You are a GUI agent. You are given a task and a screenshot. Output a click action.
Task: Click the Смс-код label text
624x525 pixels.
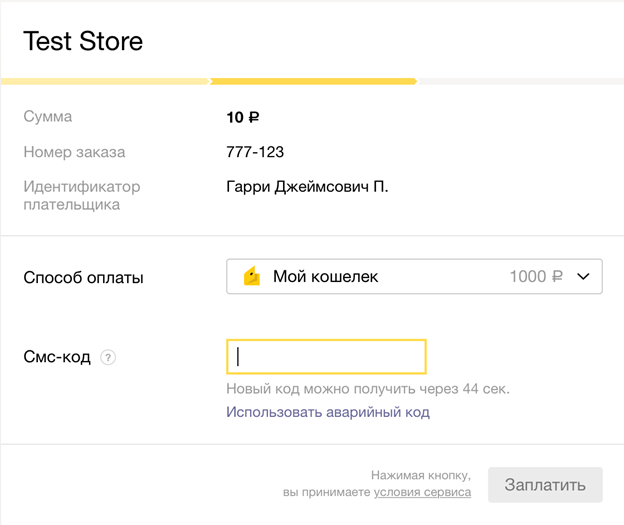coord(57,357)
